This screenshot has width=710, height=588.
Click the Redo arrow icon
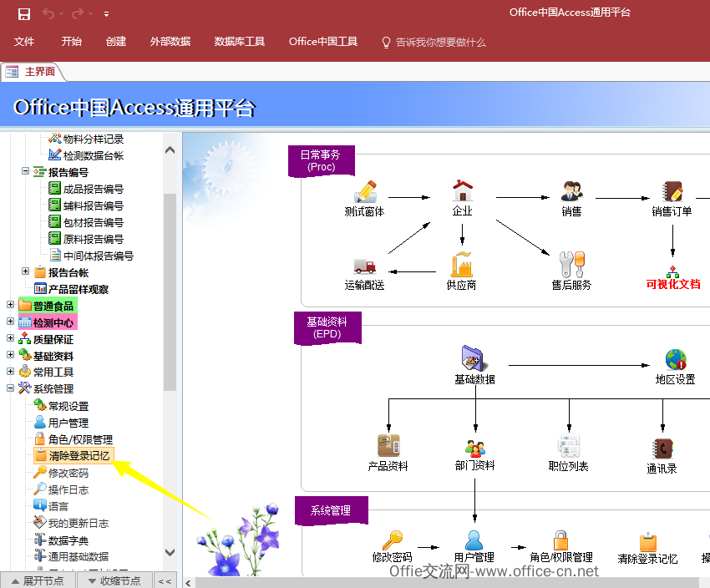click(x=78, y=14)
